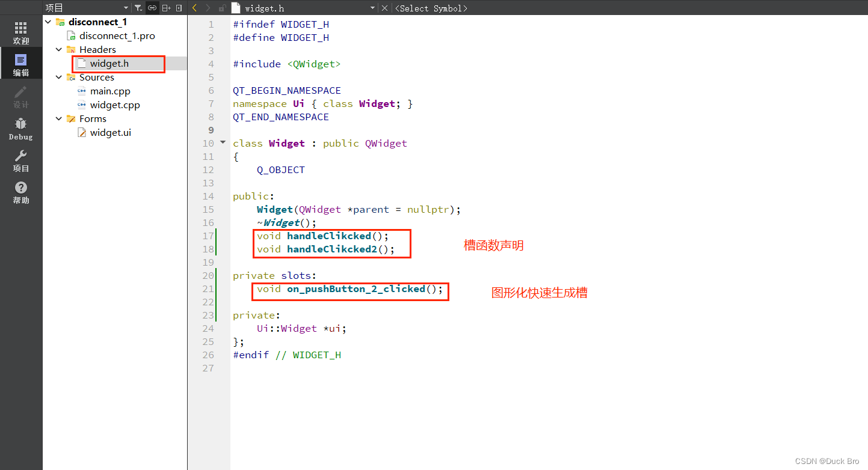Close widget.h with the X button
868x470 pixels.
pos(384,8)
